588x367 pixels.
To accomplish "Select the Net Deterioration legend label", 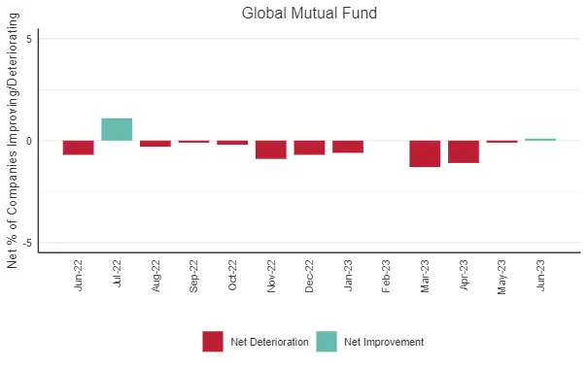I will [269, 342].
